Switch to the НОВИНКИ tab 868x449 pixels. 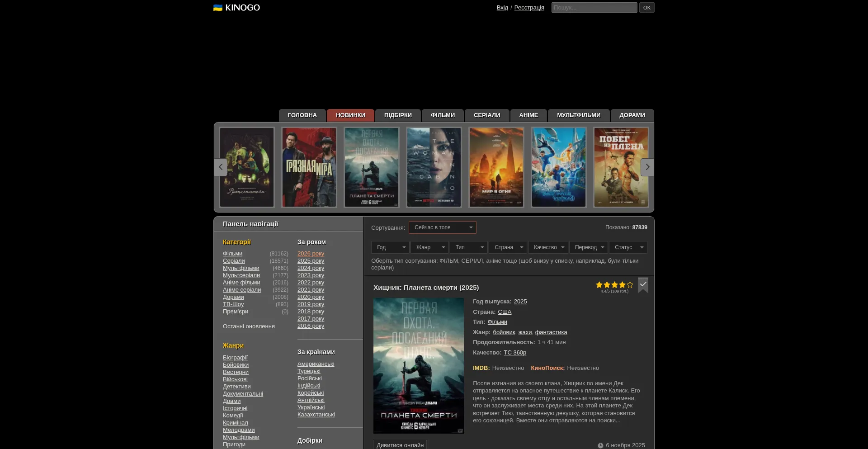tap(350, 115)
